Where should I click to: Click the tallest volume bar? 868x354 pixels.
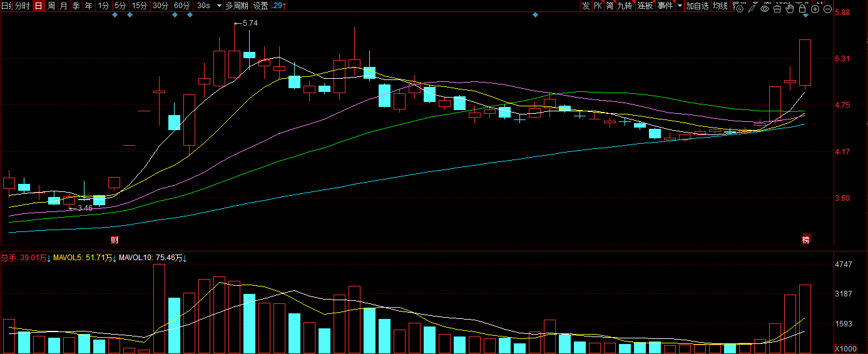(x=159, y=308)
